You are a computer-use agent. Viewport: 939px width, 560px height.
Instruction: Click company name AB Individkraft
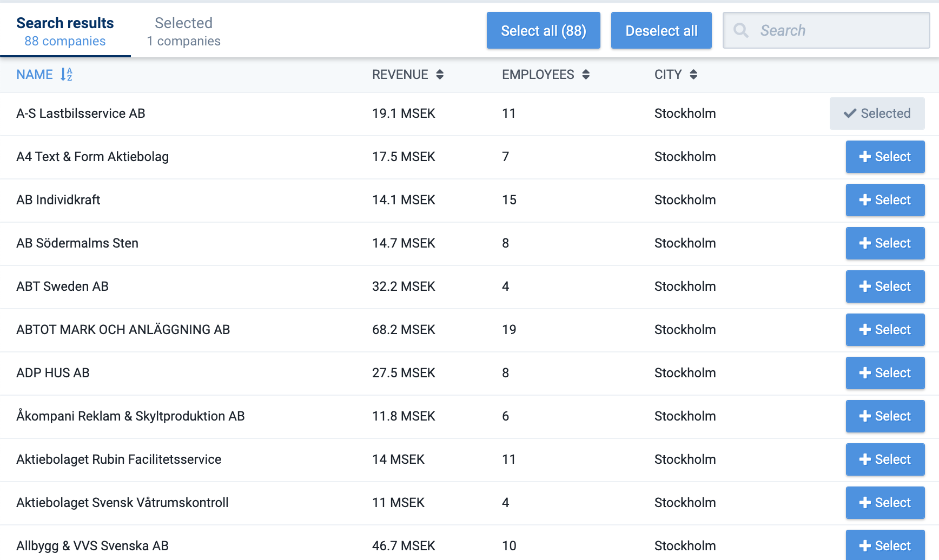tap(58, 200)
